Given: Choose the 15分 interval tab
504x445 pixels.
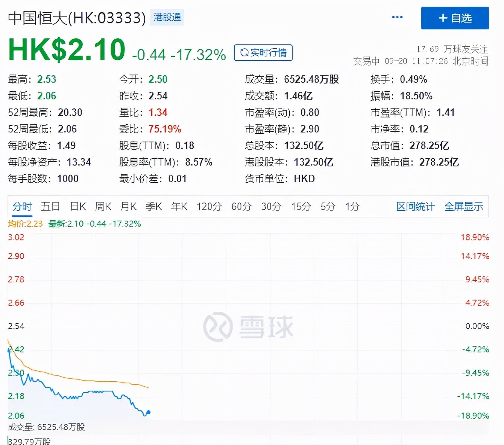Looking at the screenshot, I should point(301,206).
